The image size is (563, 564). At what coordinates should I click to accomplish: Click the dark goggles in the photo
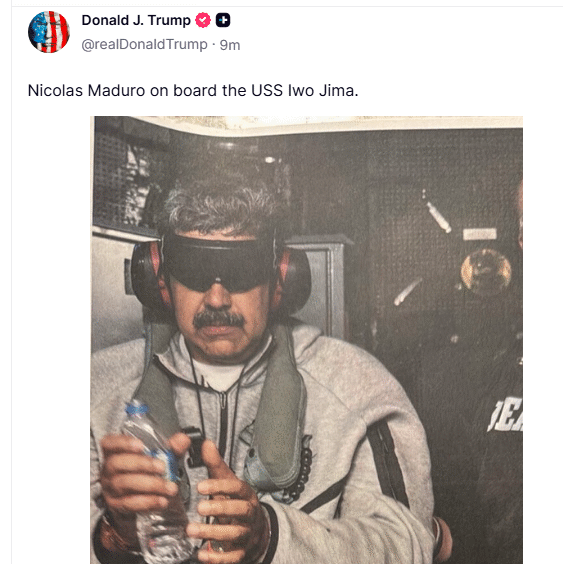[x=218, y=262]
